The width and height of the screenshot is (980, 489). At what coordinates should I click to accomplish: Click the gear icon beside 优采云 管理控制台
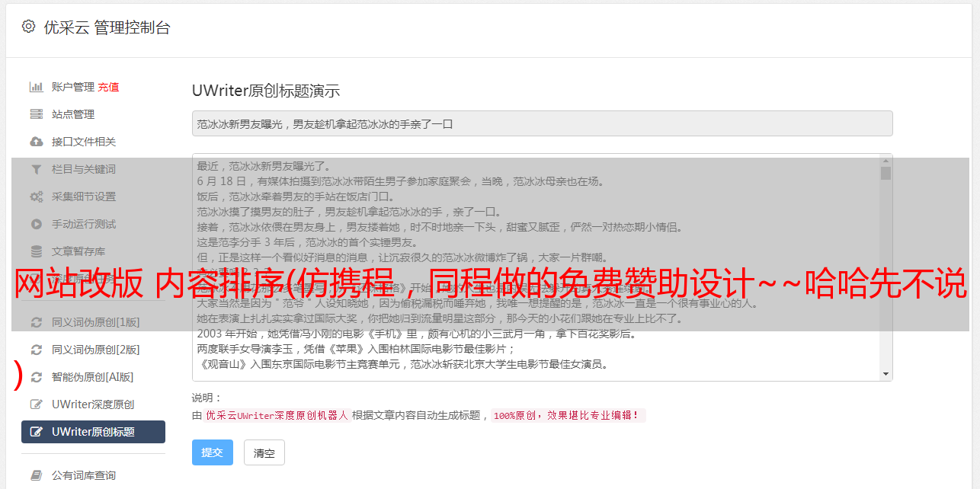pyautogui.click(x=28, y=27)
